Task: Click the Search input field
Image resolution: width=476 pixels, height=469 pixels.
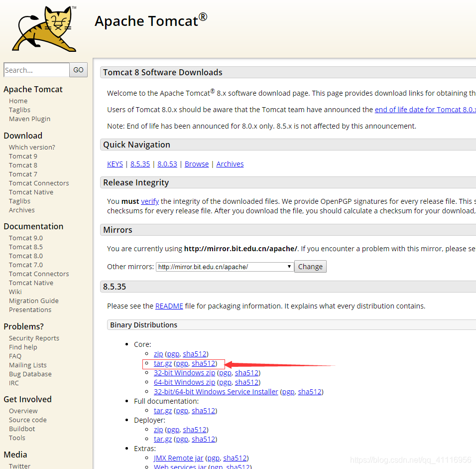Action: coord(36,70)
